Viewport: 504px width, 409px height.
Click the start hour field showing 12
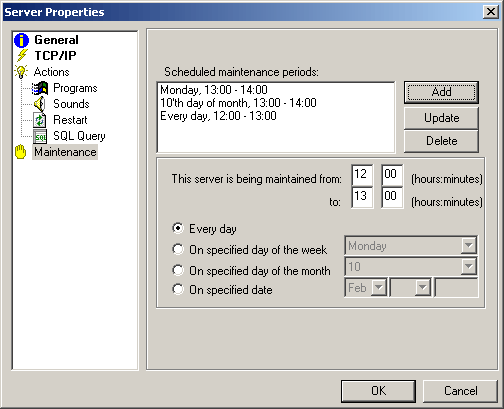point(362,175)
